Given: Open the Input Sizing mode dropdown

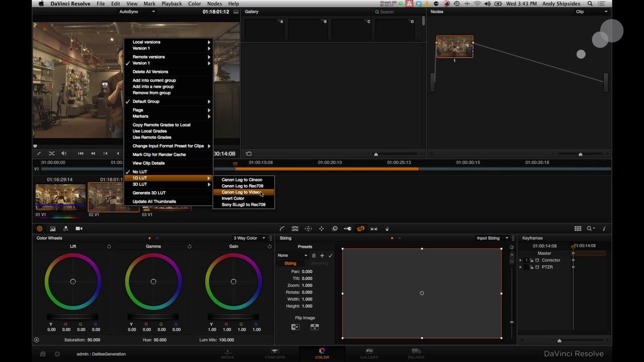Looking at the screenshot, I should tap(493, 238).
